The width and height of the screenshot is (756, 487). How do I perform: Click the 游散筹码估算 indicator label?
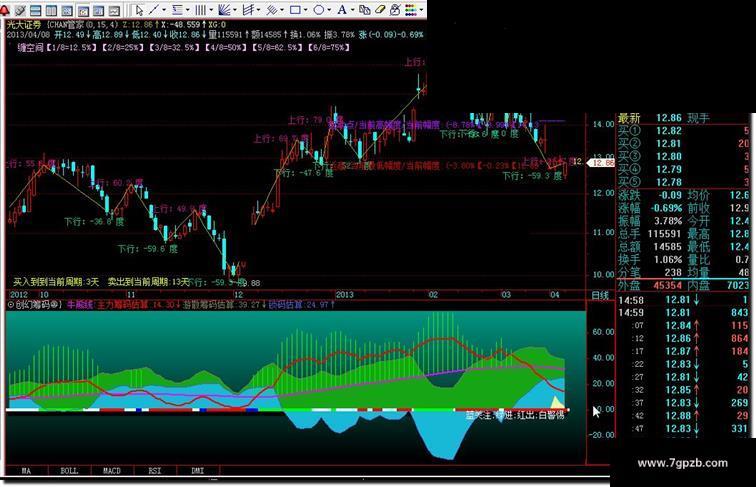[208, 305]
